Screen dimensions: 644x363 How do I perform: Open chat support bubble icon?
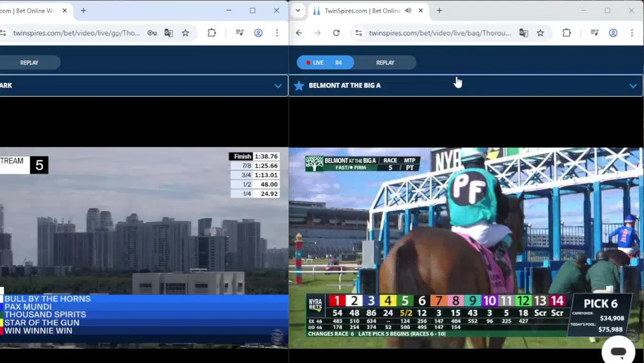(x=618, y=352)
